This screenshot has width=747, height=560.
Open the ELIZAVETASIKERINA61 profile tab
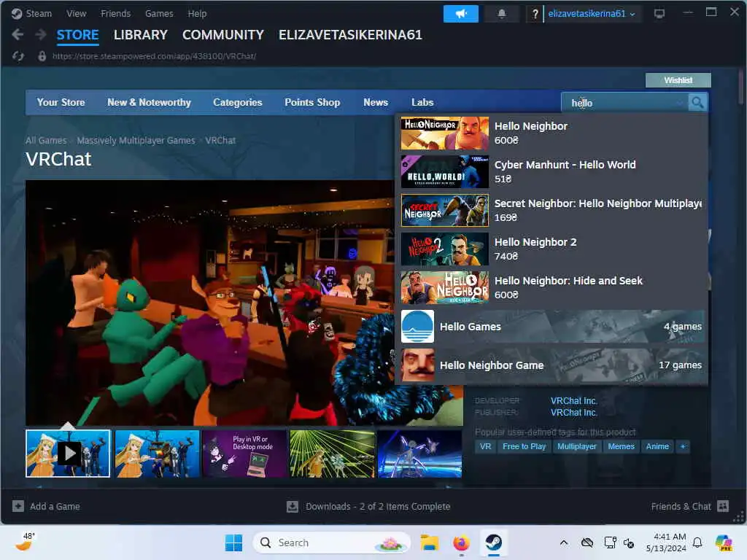[350, 35]
